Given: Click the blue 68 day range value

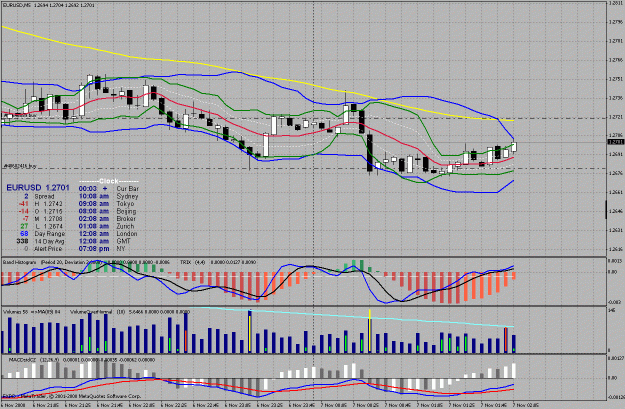Looking at the screenshot, I should point(24,234).
